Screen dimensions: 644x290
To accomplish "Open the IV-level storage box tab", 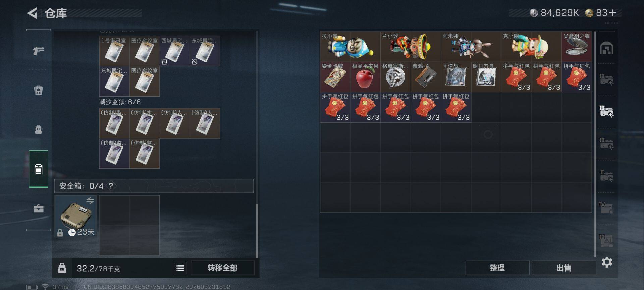I will [x=606, y=208].
